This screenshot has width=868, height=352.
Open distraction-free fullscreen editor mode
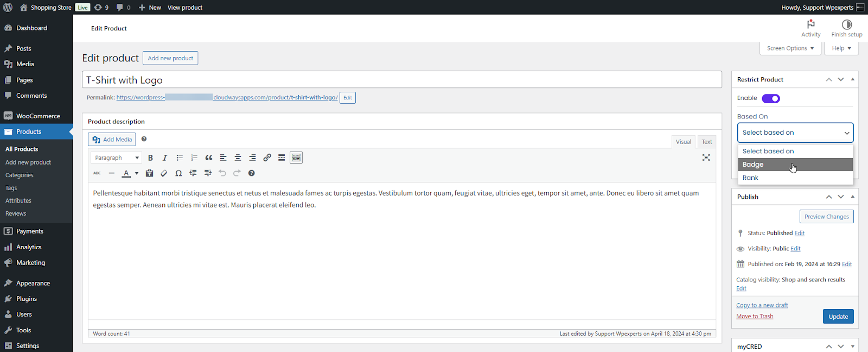(x=706, y=158)
